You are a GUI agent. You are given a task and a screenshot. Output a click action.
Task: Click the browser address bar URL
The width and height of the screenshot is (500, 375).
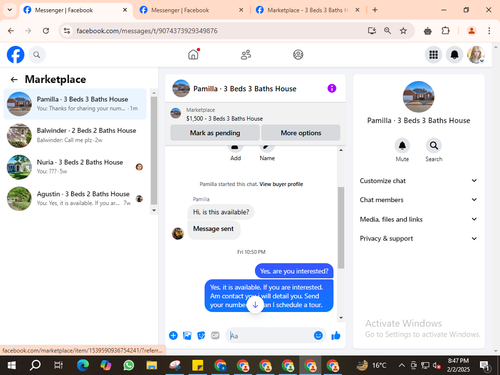[x=147, y=31]
